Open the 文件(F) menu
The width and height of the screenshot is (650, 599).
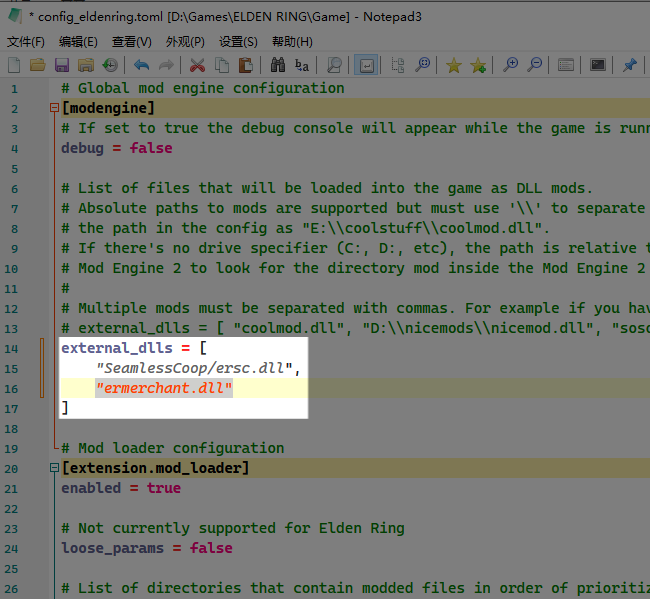click(26, 42)
